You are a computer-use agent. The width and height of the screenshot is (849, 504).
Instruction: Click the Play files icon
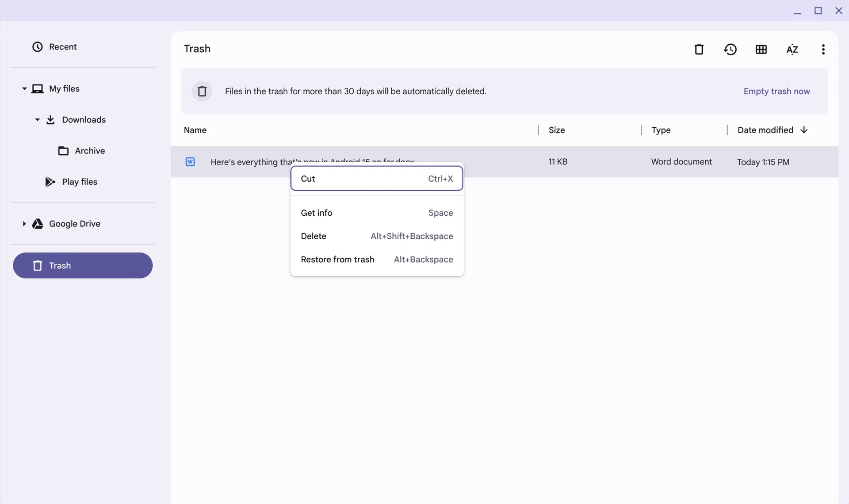point(50,182)
